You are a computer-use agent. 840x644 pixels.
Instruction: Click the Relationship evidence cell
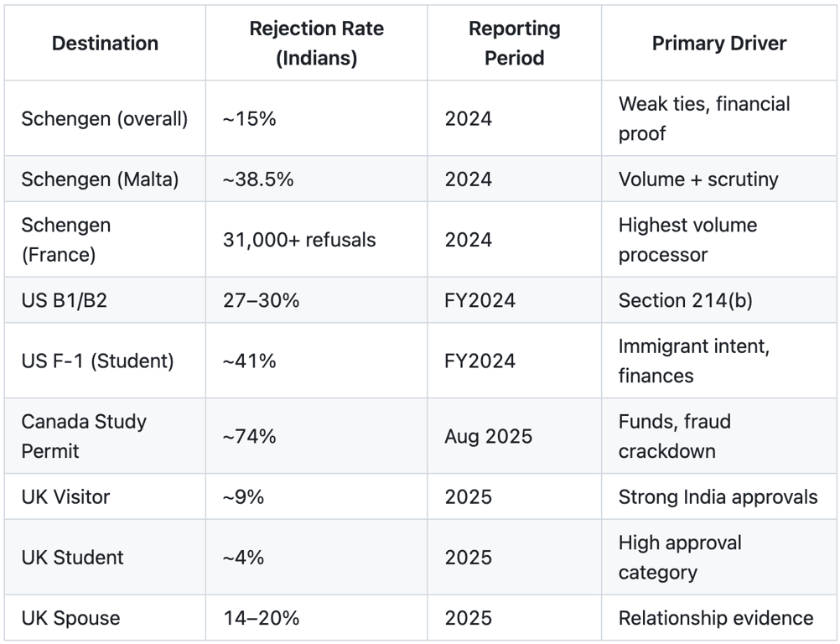(719, 618)
